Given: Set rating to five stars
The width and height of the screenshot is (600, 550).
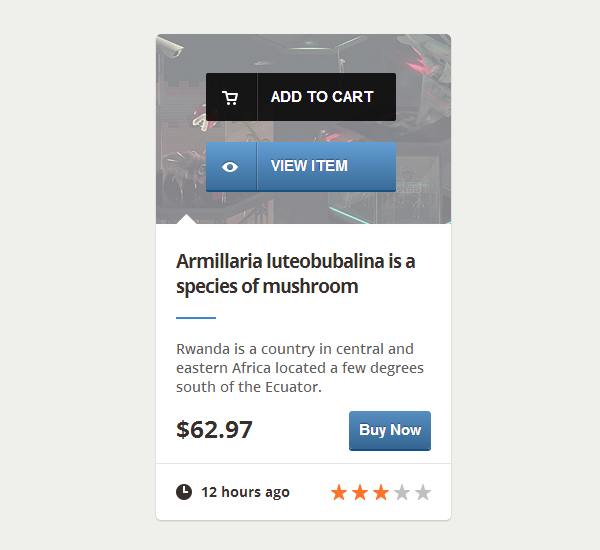Looking at the screenshot, I should click(x=423, y=492).
